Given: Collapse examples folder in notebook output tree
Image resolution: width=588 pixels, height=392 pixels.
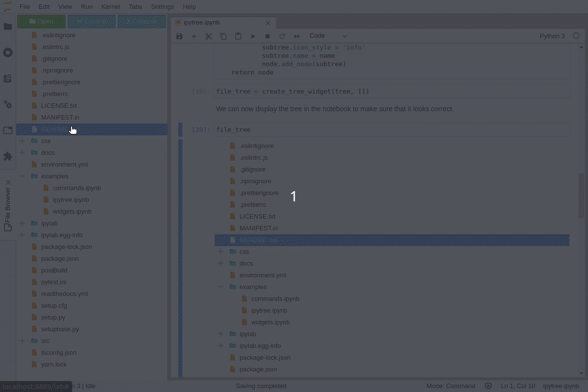Looking at the screenshot, I should [x=220, y=287].
